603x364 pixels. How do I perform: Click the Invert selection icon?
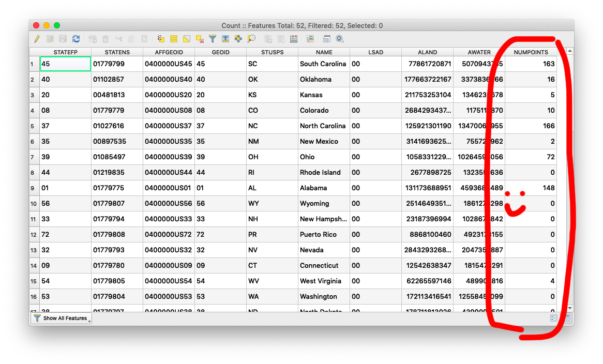coord(187,39)
